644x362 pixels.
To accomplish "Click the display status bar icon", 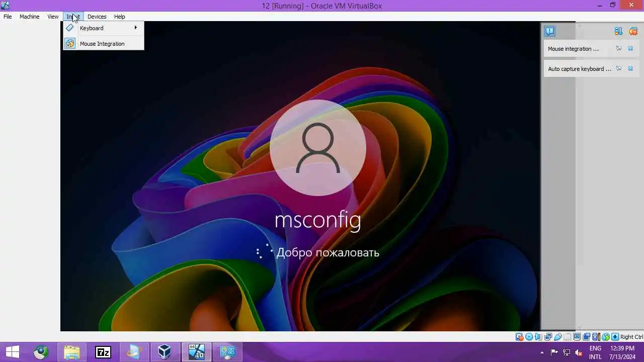I will click(x=577, y=337).
